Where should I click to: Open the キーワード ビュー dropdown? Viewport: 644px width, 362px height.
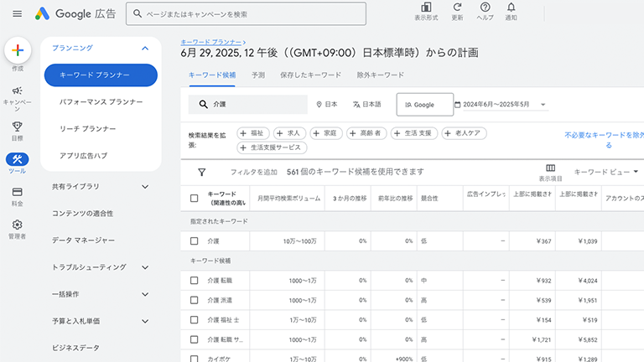(x=605, y=172)
